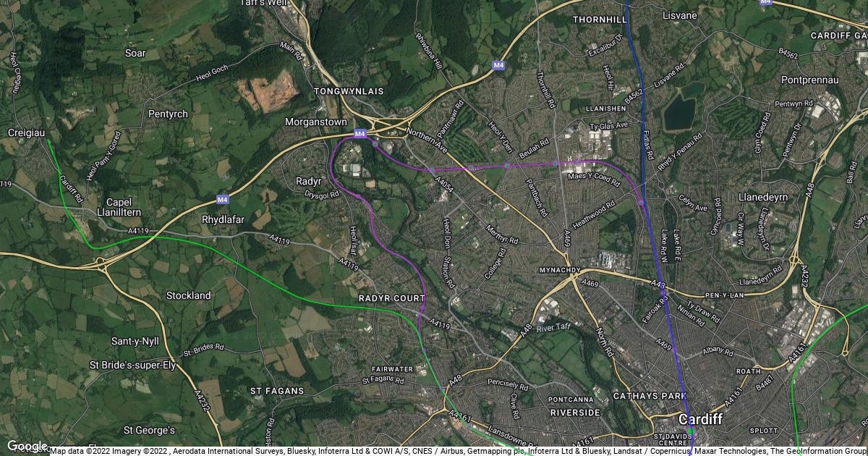Screen dimensions: 868x456
Task: Click the Pentyrch place label
Action: (168, 114)
